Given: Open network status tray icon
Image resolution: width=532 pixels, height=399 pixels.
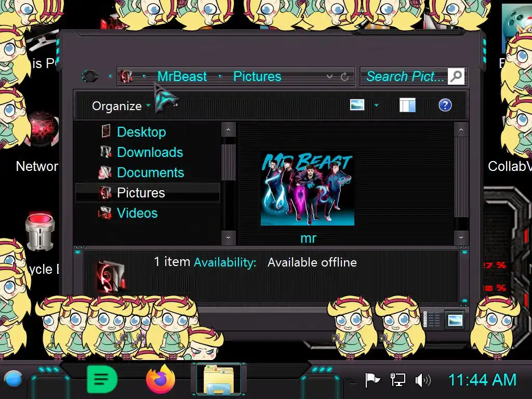Looking at the screenshot, I should 397,380.
